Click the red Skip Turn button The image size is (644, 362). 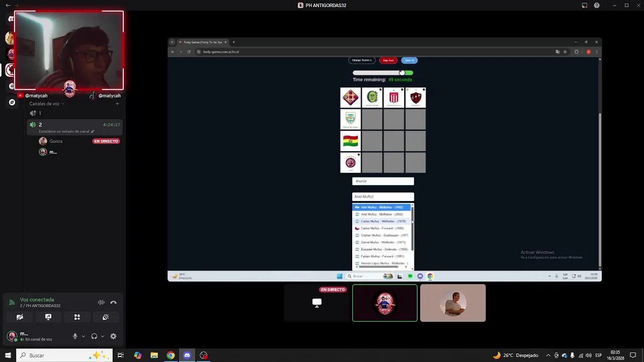tap(388, 60)
